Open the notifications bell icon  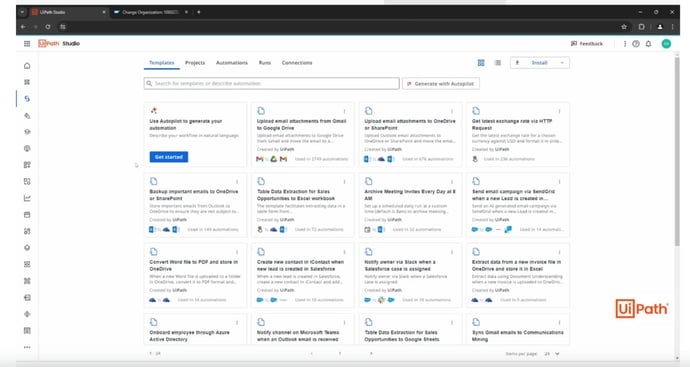(649, 44)
